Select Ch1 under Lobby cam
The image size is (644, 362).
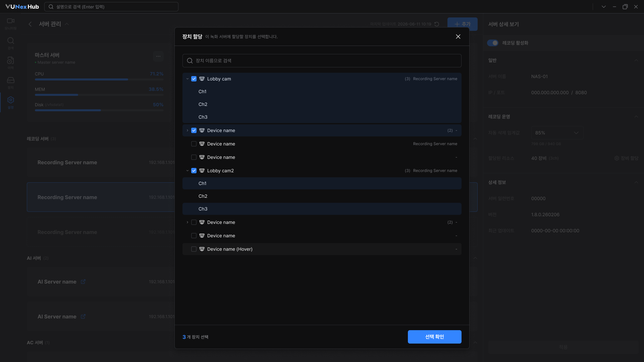coord(322,92)
